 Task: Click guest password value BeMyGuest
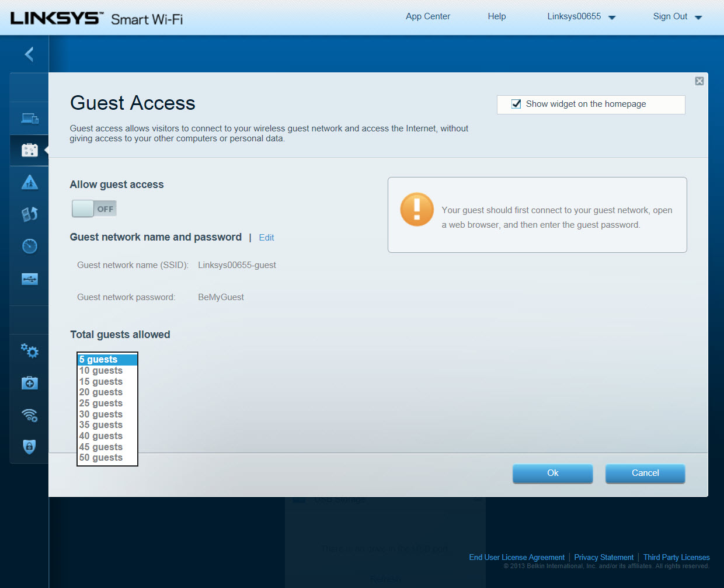pyautogui.click(x=221, y=297)
